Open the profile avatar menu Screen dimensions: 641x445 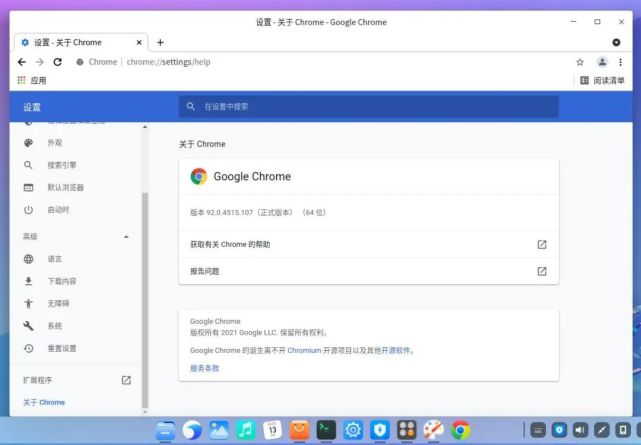pos(602,62)
